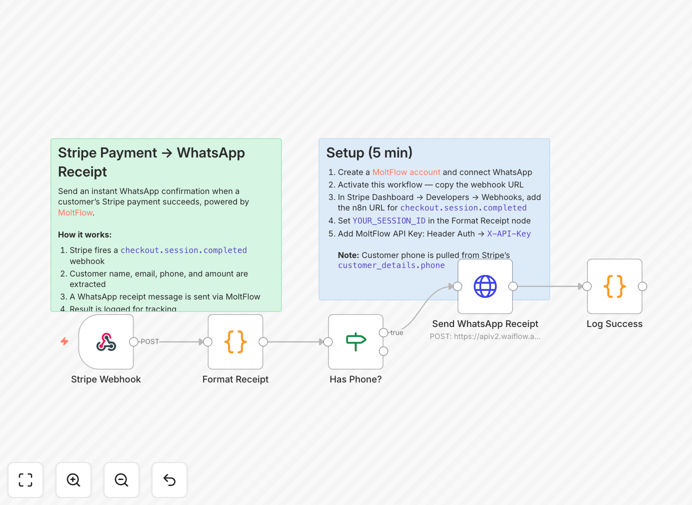
Task: Click the POST URL subtitle under Send WhatsApp Receipt
Action: click(485, 336)
